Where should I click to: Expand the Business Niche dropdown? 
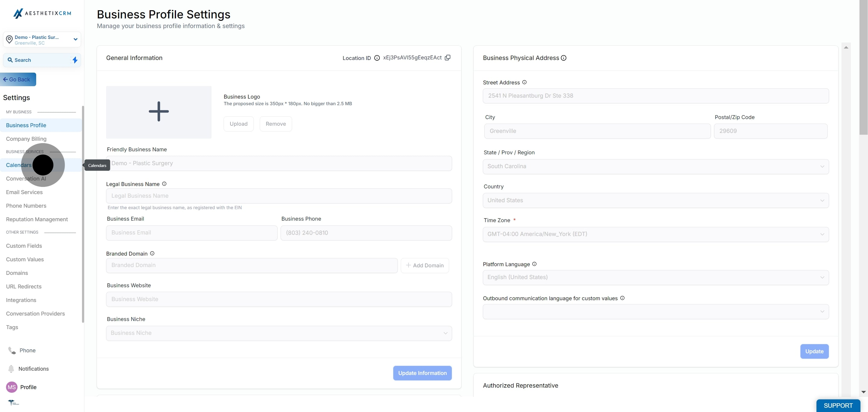[x=279, y=333]
